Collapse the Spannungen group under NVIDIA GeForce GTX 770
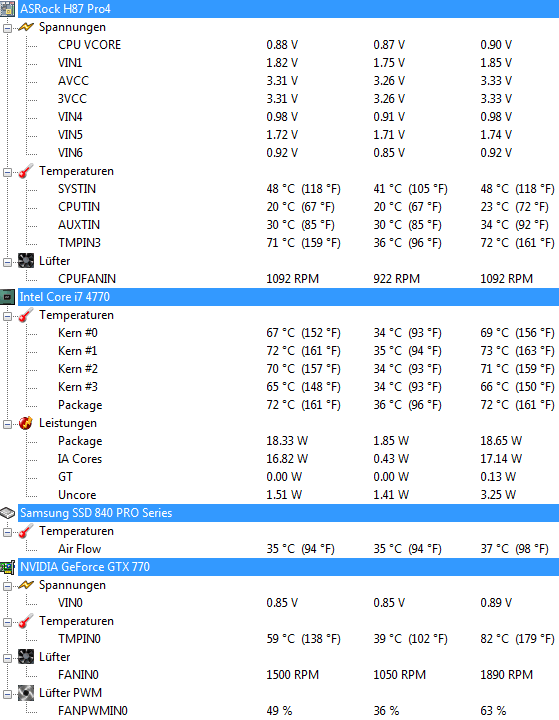Image resolution: width=559 pixels, height=720 pixels. (7, 586)
